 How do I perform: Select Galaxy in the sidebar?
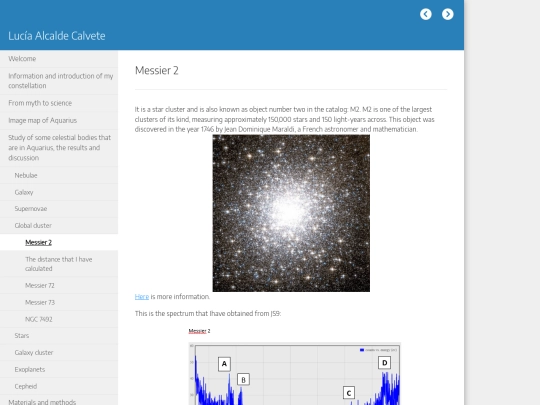coord(59,192)
